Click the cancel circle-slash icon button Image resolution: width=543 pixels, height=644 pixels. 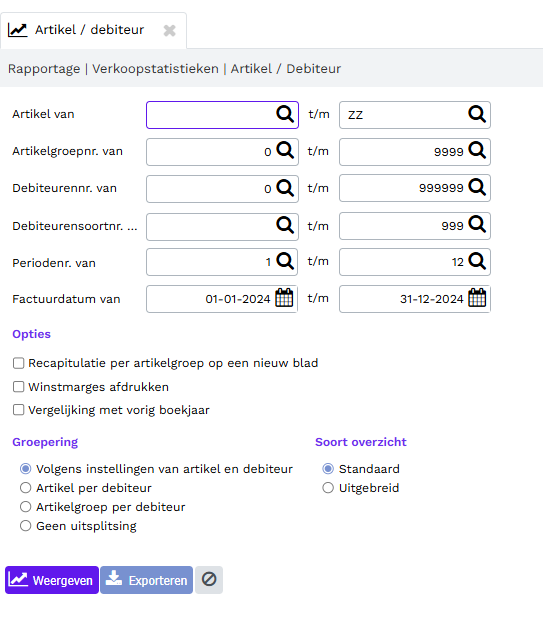click(x=209, y=580)
